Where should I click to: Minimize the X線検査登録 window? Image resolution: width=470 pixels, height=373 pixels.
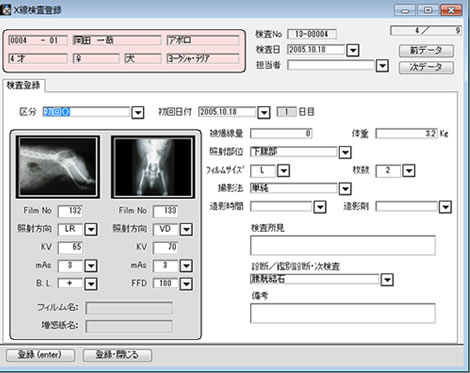tap(405, 10)
